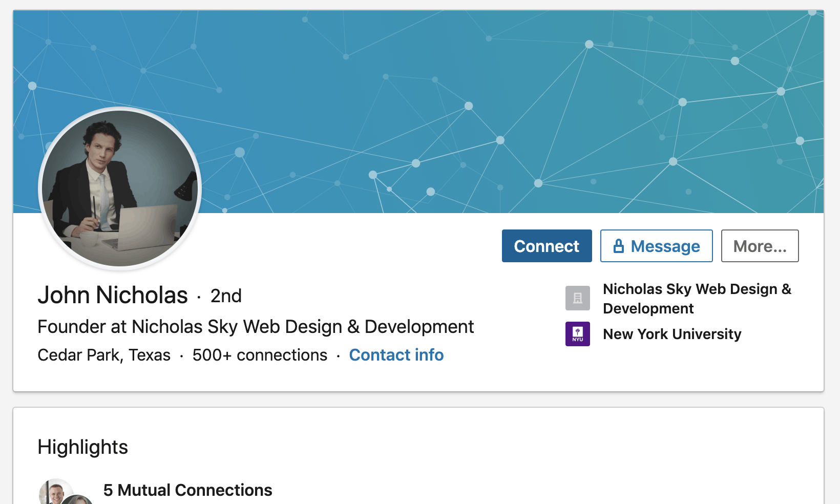The image size is (840, 504).
Task: Click the mutual connections avatar thumbnails
Action: 66,492
